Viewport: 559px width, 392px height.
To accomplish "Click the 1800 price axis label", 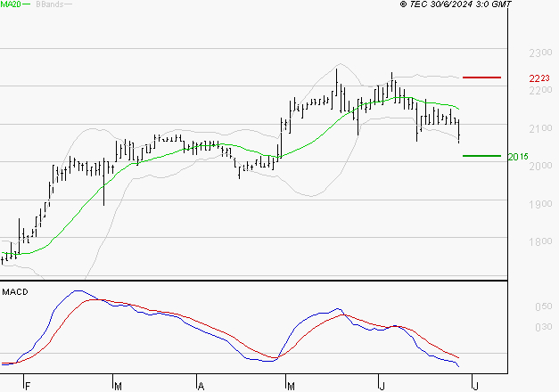I will [540, 241].
